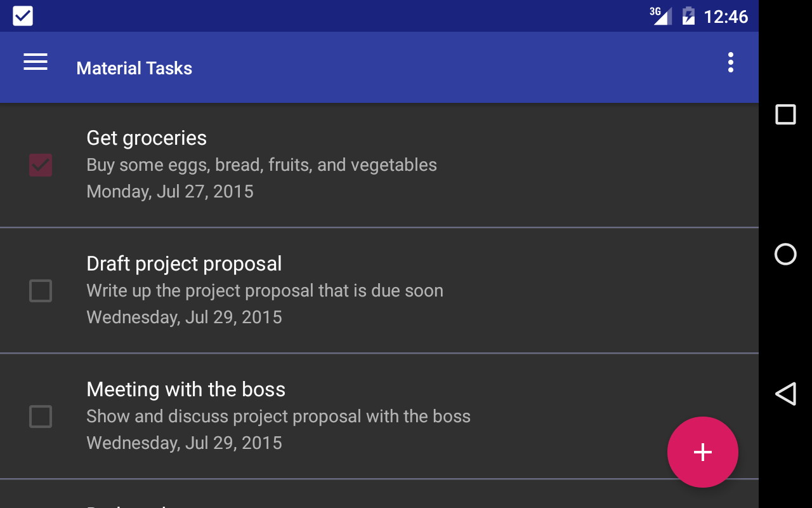Open the three-dot overflow menu

point(731,62)
